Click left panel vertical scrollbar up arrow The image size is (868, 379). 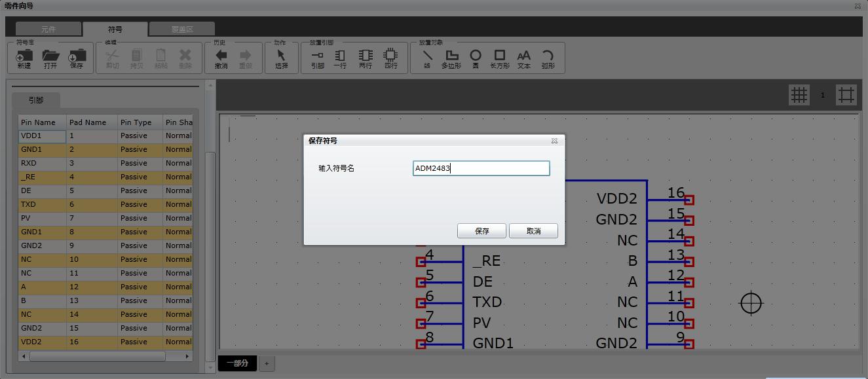(x=210, y=85)
